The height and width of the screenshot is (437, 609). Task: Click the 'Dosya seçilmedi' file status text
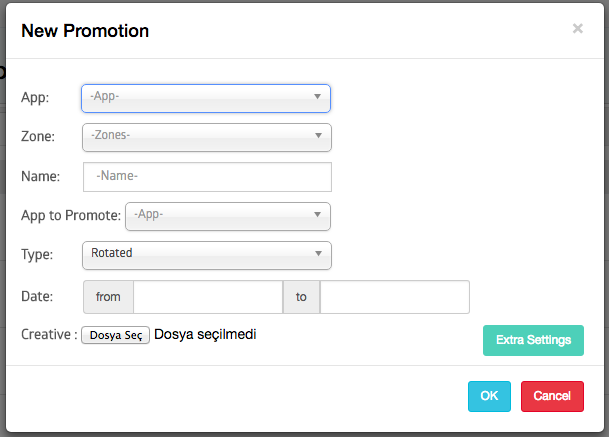pos(205,334)
